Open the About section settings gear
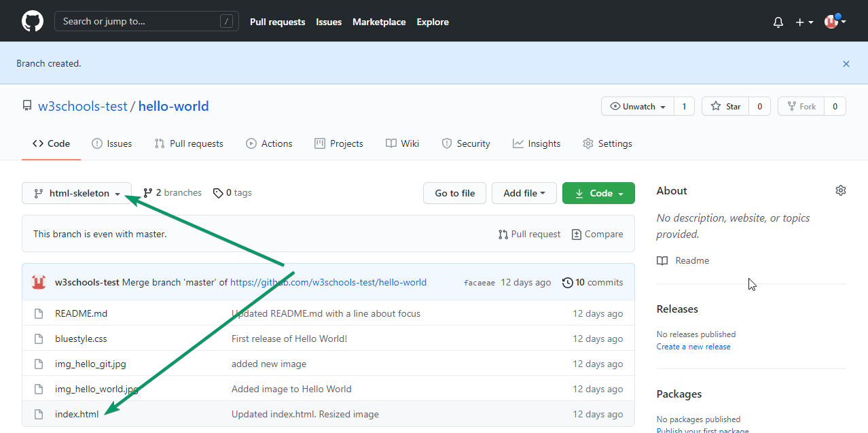Viewport: 868px width, 433px height. pos(840,190)
